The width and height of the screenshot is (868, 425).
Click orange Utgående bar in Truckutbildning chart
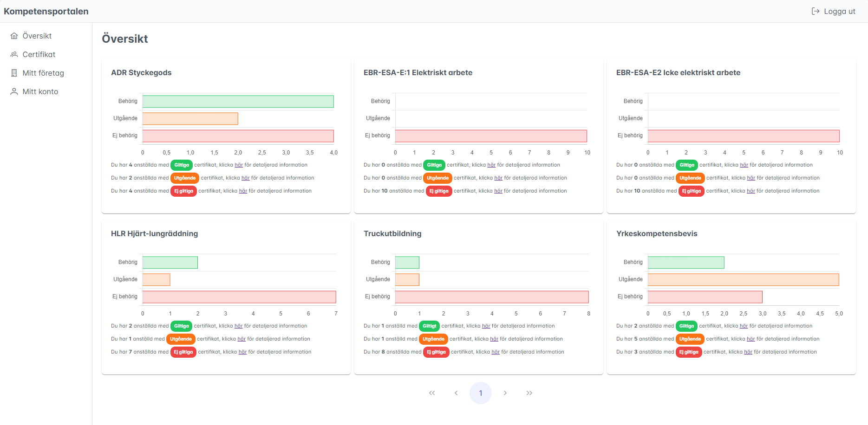point(407,279)
